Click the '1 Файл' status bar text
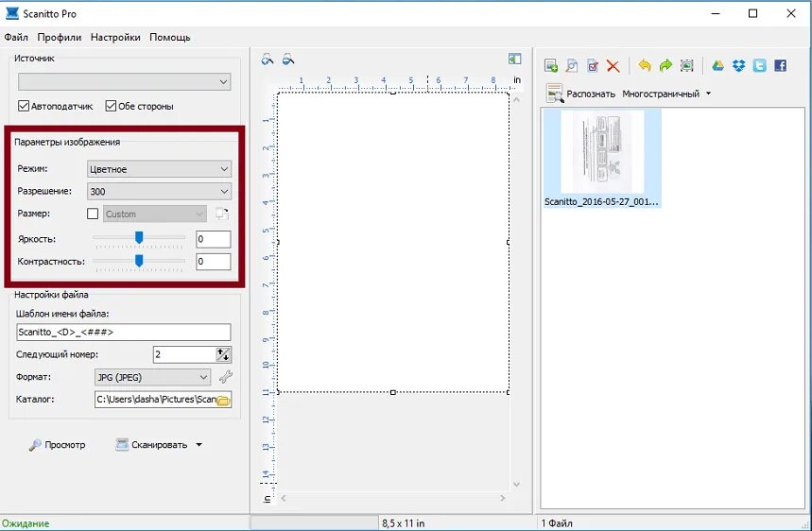This screenshot has width=812, height=531. (x=557, y=523)
